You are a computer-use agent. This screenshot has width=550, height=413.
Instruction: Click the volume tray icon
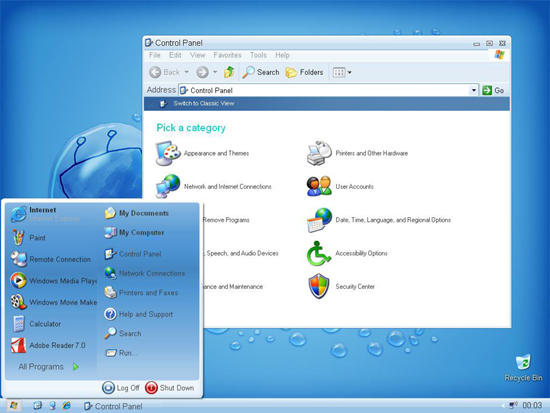(513, 406)
